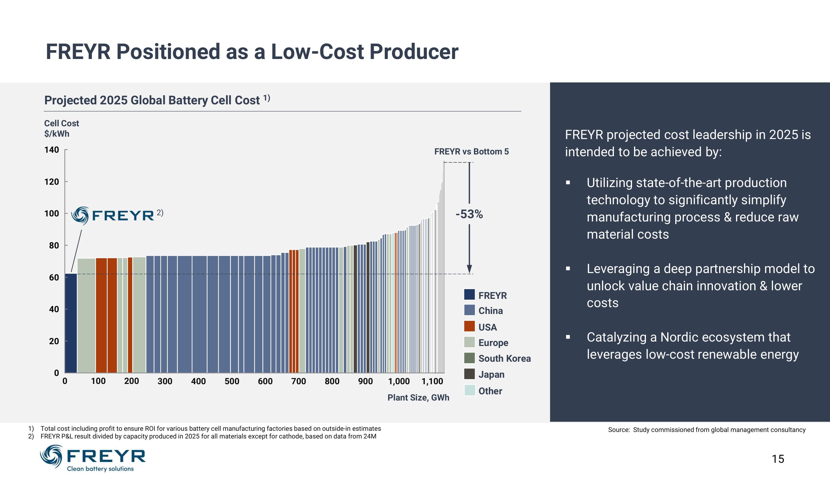Click the 60 value on the y-axis
Screen dimensions: 830x504
(54, 277)
